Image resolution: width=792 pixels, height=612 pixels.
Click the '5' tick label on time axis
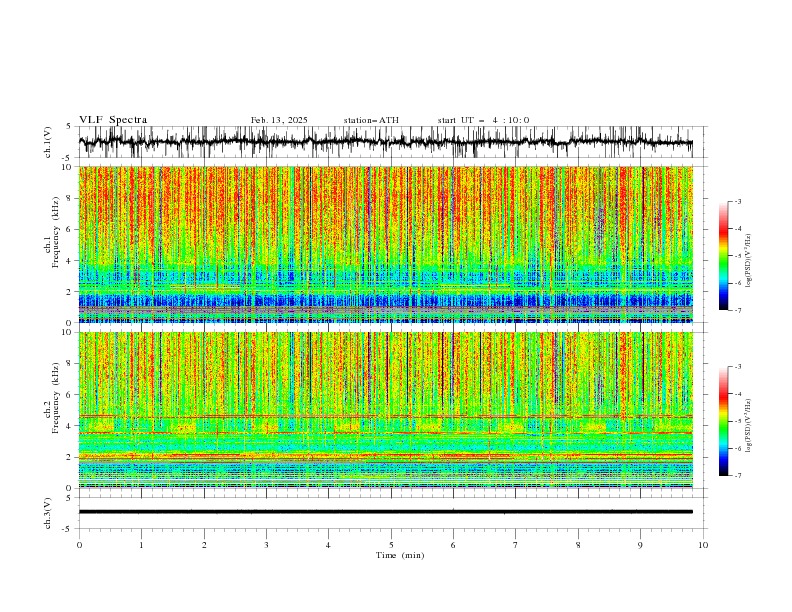(391, 545)
